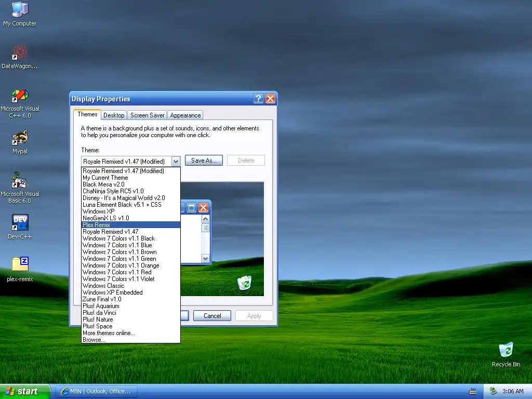Pick Plus! Aquarium theme
532x399 pixels.
coord(131,306)
